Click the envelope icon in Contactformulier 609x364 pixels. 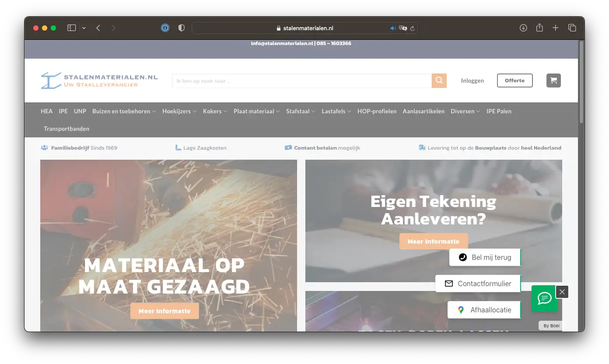[x=449, y=283]
